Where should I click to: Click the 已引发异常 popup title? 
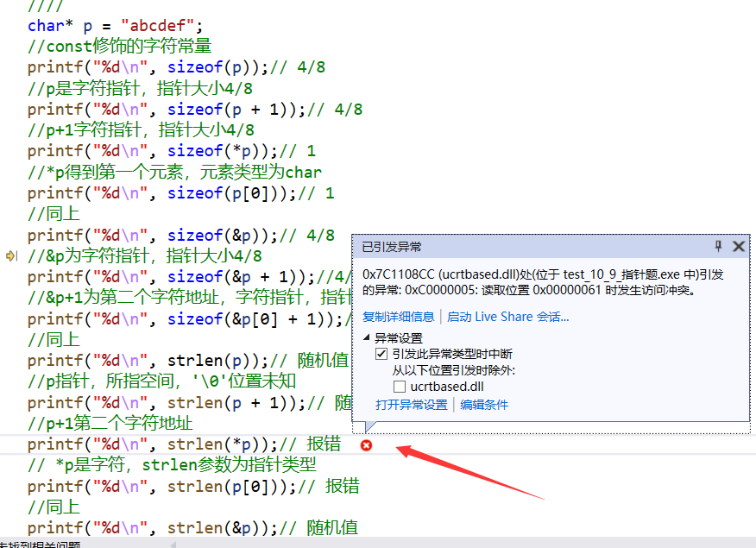click(x=392, y=247)
